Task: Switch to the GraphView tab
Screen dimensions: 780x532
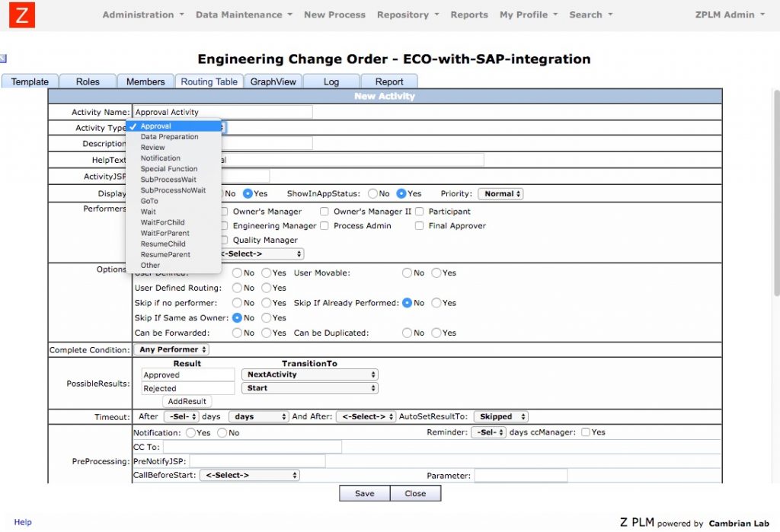Action: (x=273, y=81)
